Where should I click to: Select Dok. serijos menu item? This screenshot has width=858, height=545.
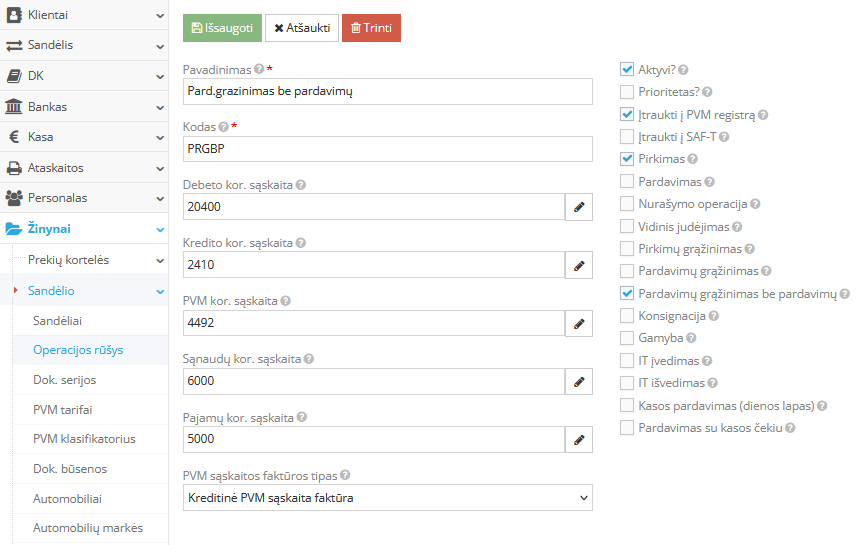(x=65, y=380)
